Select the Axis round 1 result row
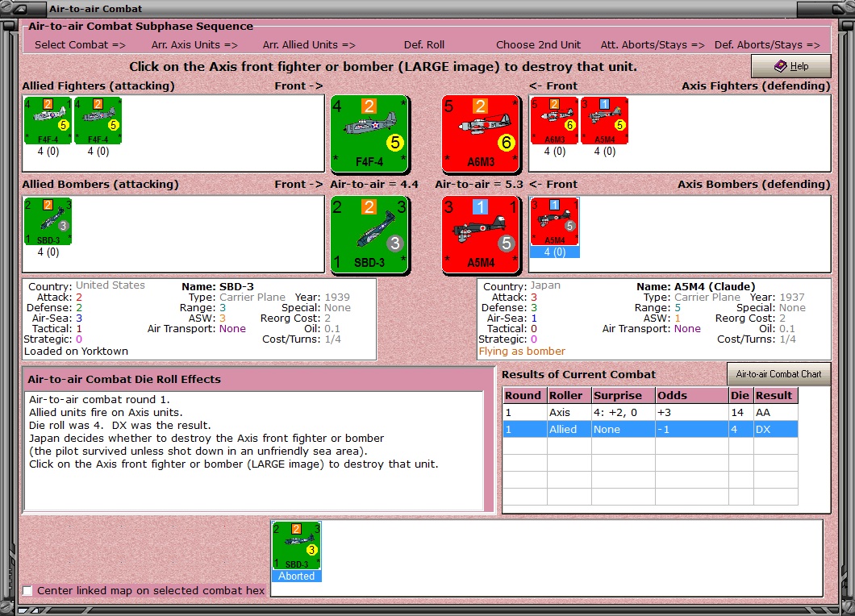The width and height of the screenshot is (855, 616). click(650, 413)
